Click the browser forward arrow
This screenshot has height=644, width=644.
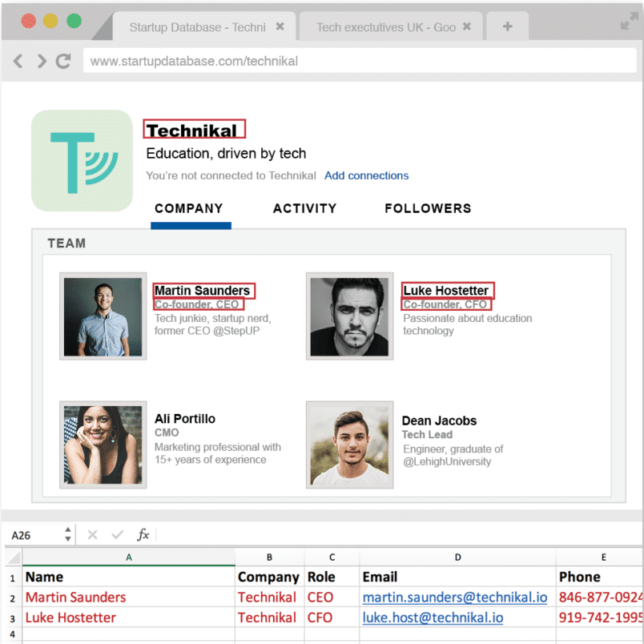click(x=41, y=61)
